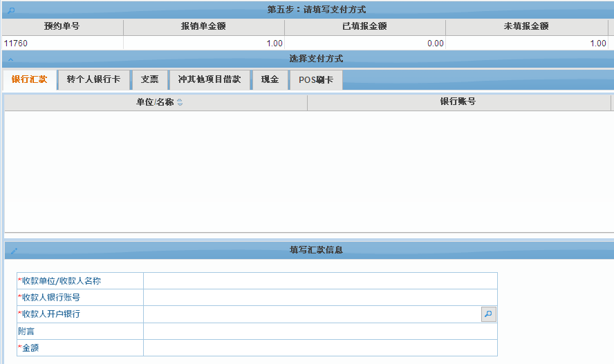Click the 银行账号 column header
This screenshot has height=364, width=614.
[458, 102]
